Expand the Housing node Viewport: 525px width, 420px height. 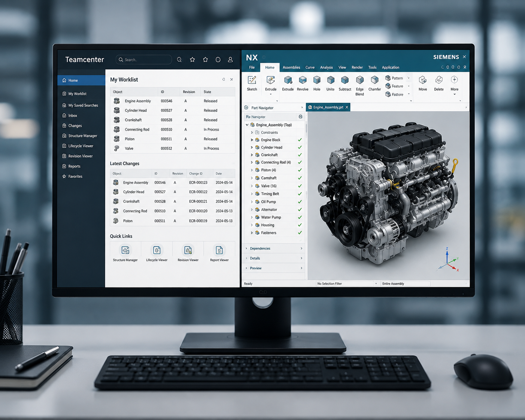tap(252, 225)
